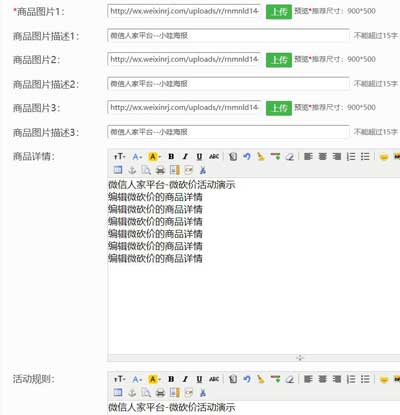
Task: Insert anchor in 活动规则 editor
Action: click(132, 393)
